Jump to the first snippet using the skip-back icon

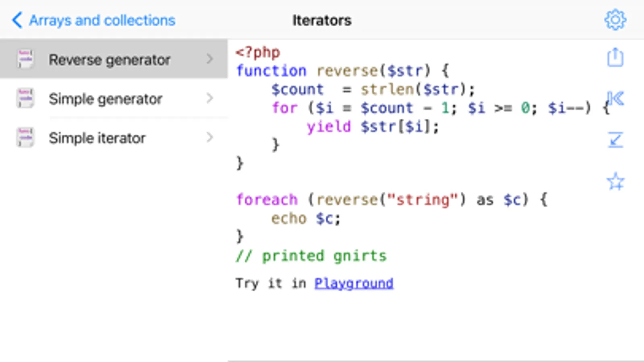[x=615, y=99]
